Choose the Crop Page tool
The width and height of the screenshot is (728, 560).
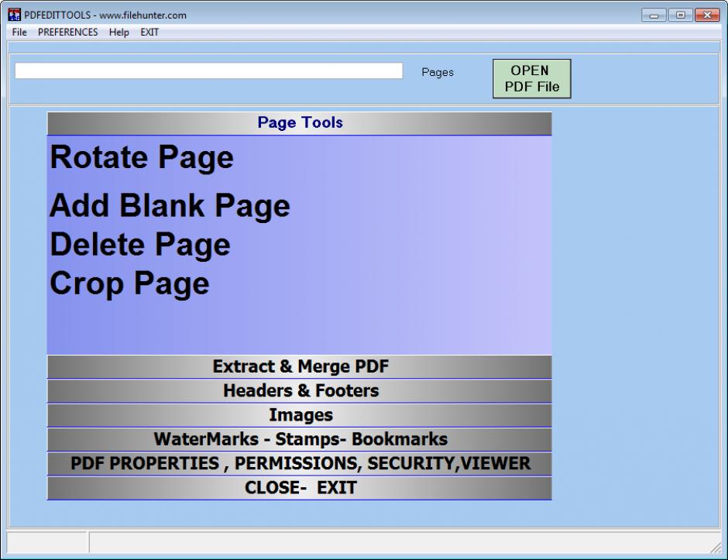129,283
